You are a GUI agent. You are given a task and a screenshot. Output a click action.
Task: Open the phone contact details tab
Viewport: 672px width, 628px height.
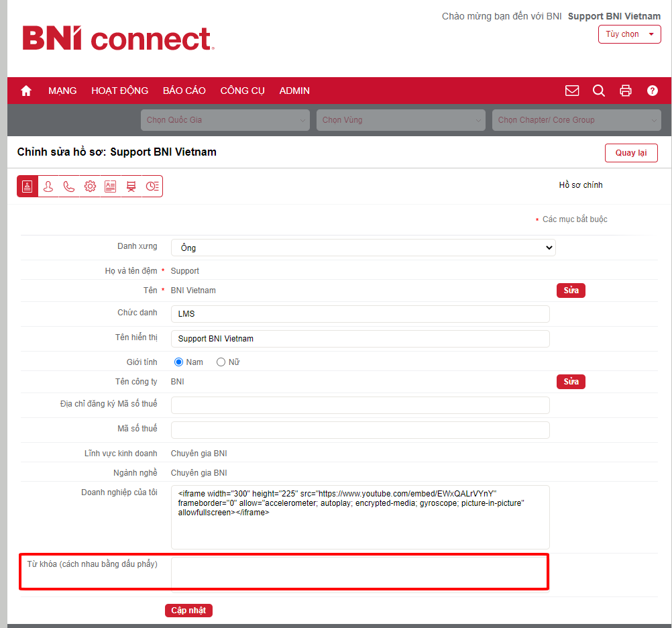coord(69,187)
